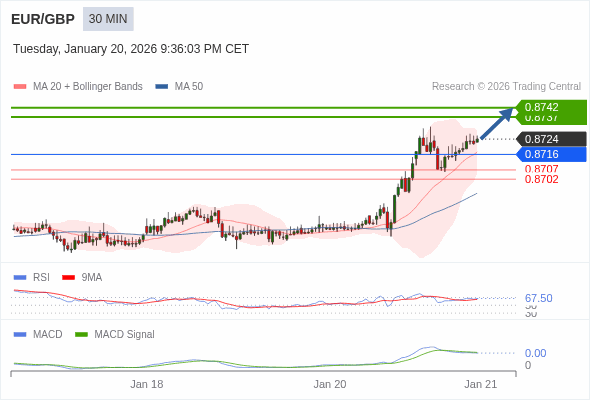Click the Jan 21 axis date label
This screenshot has width=590, height=400.
(x=481, y=384)
